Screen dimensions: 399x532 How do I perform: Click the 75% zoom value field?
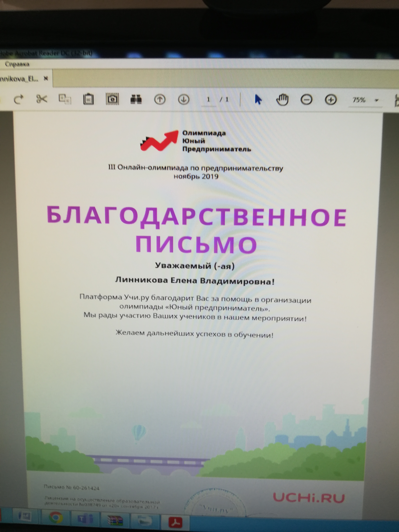tap(359, 100)
